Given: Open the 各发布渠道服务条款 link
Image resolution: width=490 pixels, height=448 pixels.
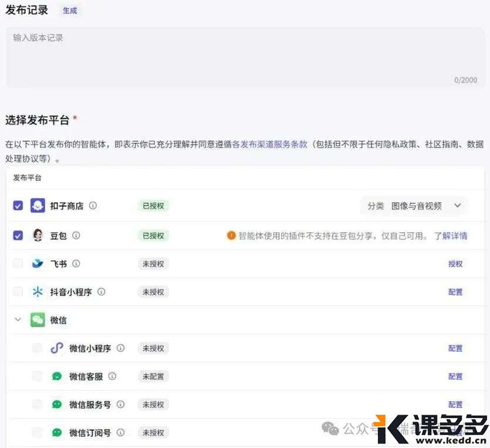Looking at the screenshot, I should pos(269,144).
